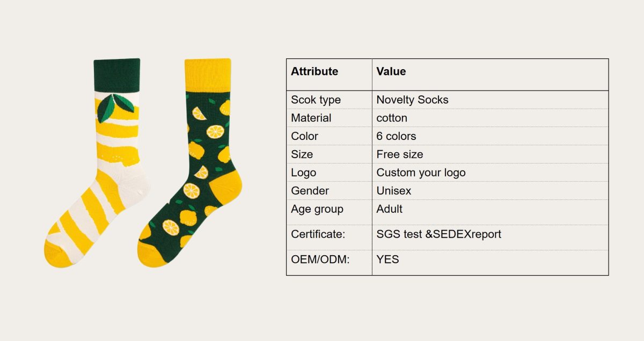Select the "SGS test &SEDEXreport" text
This screenshot has height=341, width=644.
point(438,234)
